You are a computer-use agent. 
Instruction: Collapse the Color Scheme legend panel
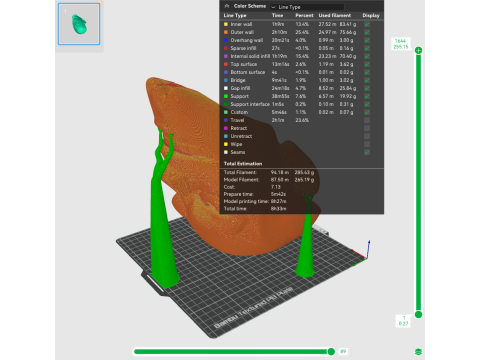[227, 6]
